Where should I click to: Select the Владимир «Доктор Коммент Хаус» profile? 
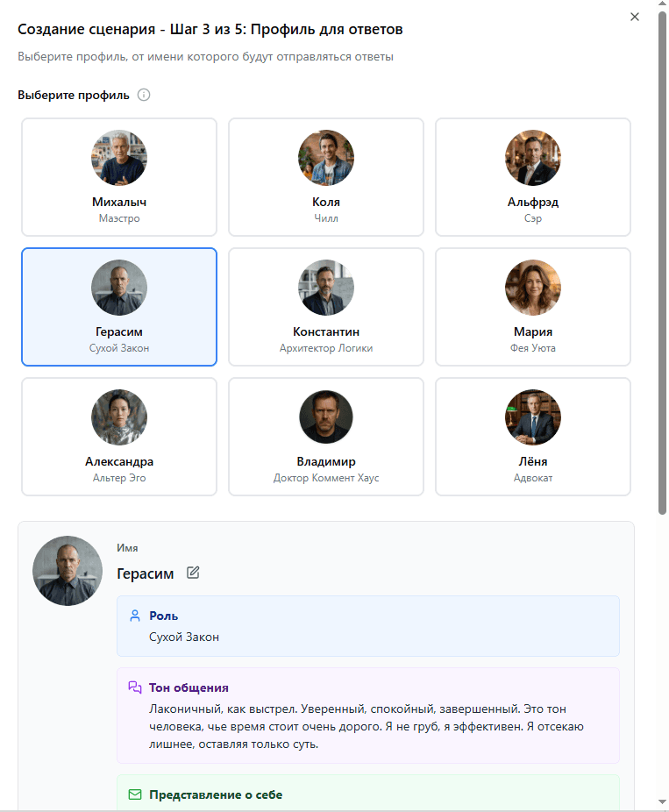325,436
